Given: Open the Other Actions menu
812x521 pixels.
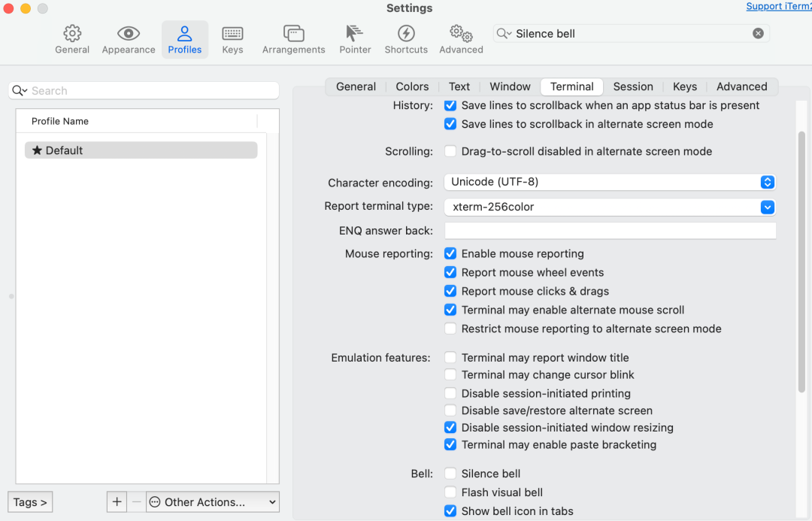Looking at the screenshot, I should 213,501.
